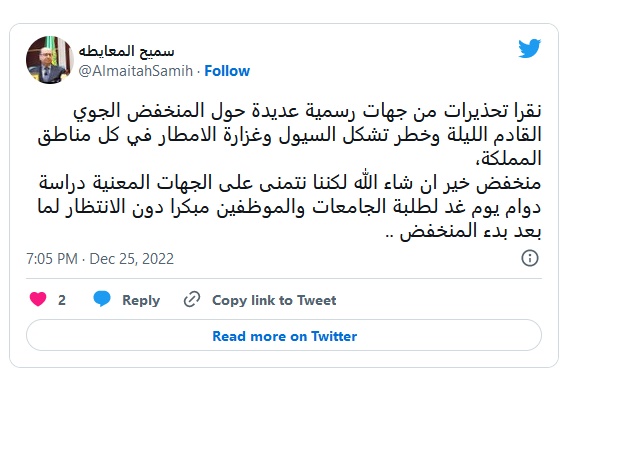
Task: Click the line reading المملكة،
Action: point(508,159)
